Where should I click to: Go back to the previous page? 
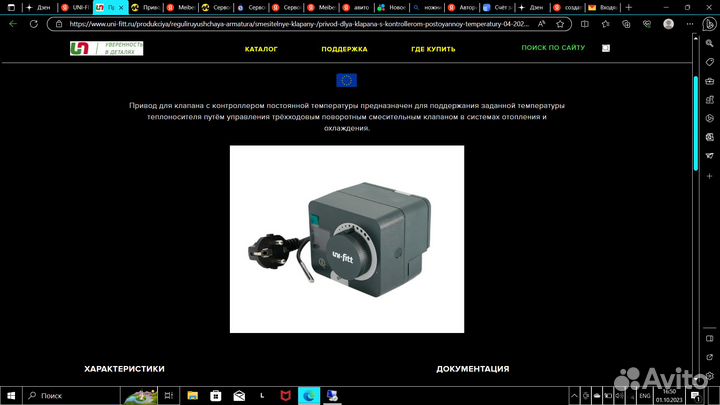[x=13, y=24]
